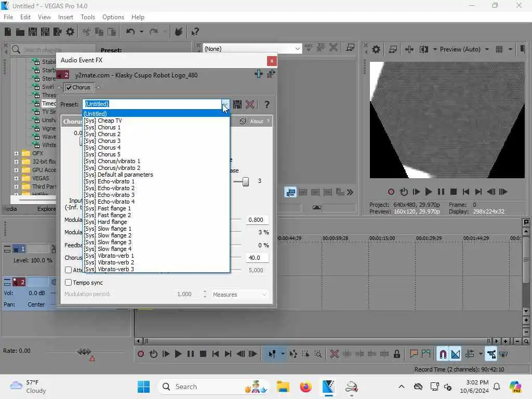Viewport: 532px width, 399px height.
Task: Adjust the slider handle showing value 3
Action: 246,181
